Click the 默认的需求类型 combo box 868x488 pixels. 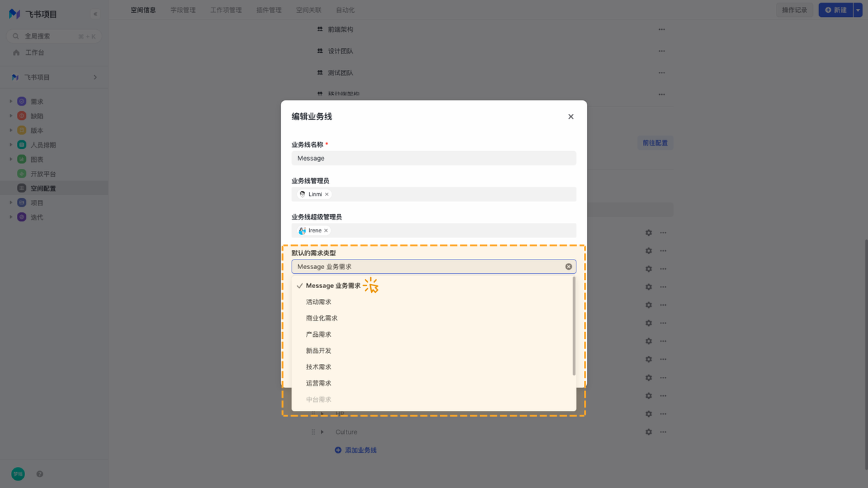coord(434,266)
